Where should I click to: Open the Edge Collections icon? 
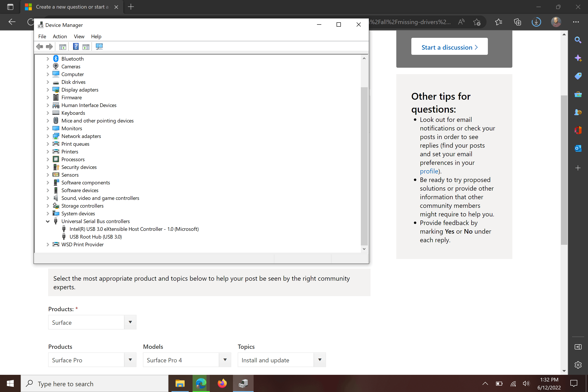click(517, 22)
